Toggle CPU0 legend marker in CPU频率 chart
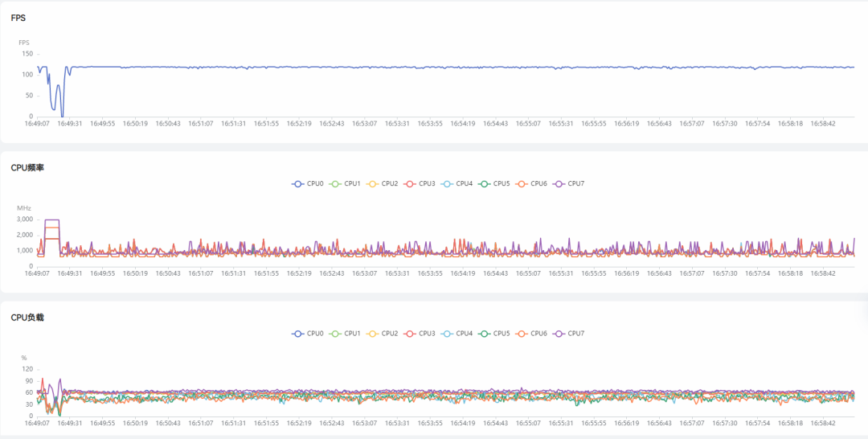 click(298, 184)
